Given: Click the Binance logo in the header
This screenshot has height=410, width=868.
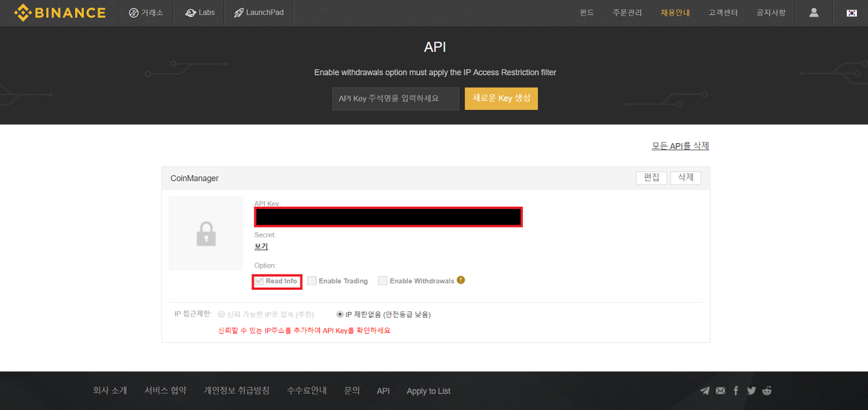Looking at the screenshot, I should click(x=60, y=12).
